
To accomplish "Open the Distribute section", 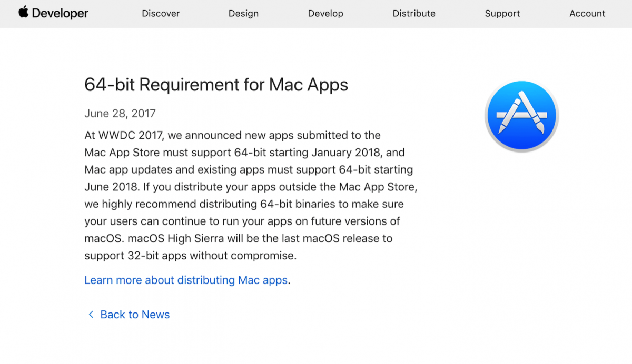I will pyautogui.click(x=414, y=13).
